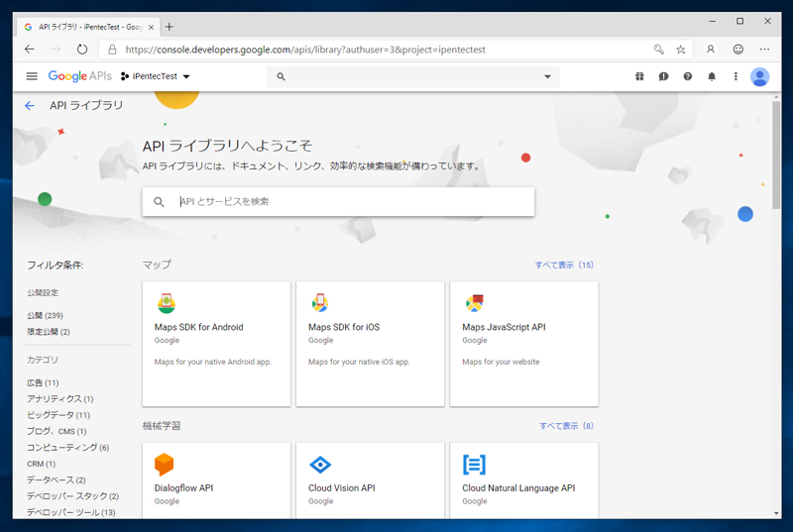Click the key password icon in address bar
Image resolution: width=793 pixels, height=532 pixels.
658,49
